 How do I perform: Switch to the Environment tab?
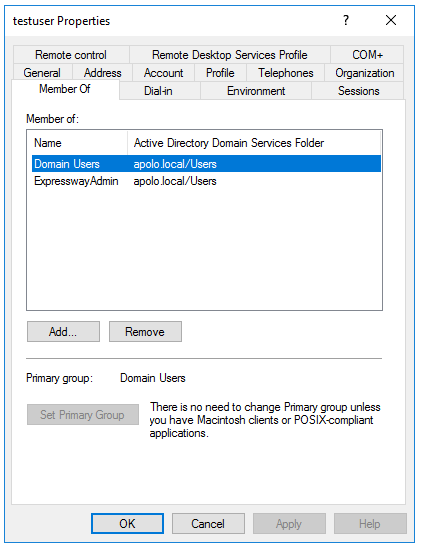(x=256, y=91)
